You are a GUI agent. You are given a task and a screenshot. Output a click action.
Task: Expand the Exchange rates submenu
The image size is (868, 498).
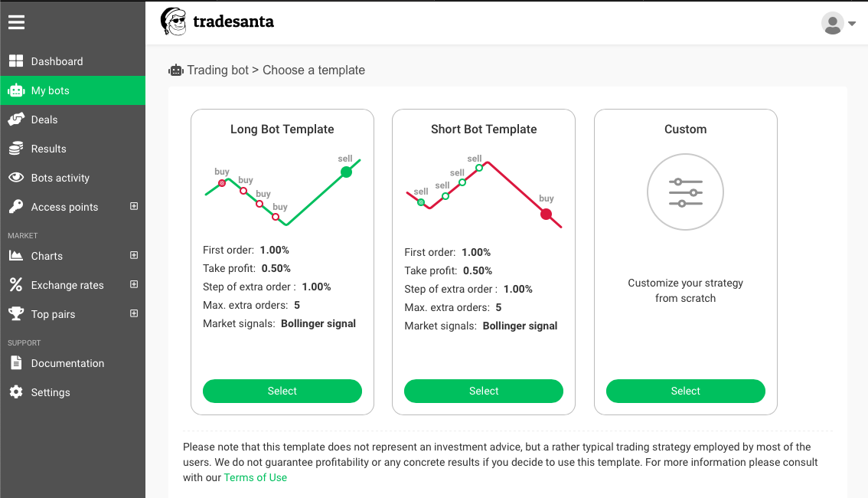pyautogui.click(x=134, y=284)
